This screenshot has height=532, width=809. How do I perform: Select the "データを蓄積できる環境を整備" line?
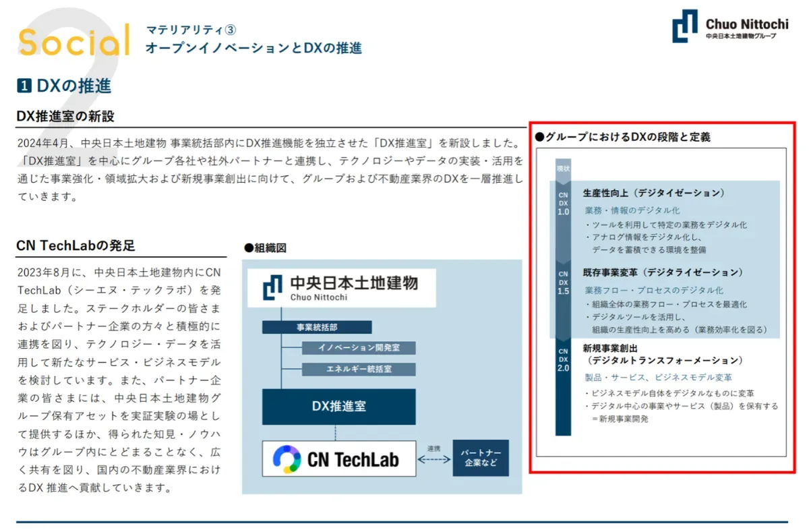point(650,249)
